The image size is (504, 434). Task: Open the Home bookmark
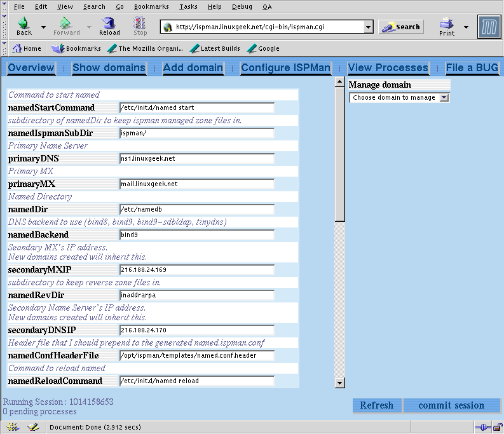point(27,48)
